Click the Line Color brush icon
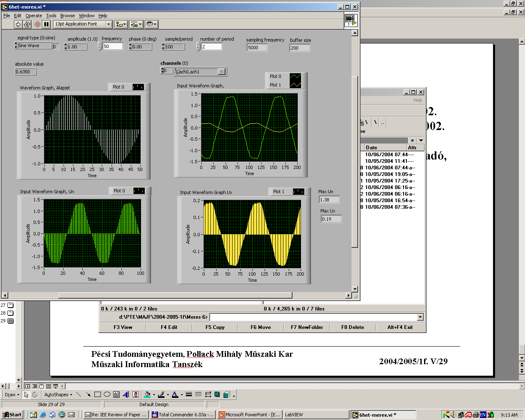 pyautogui.click(x=161, y=395)
